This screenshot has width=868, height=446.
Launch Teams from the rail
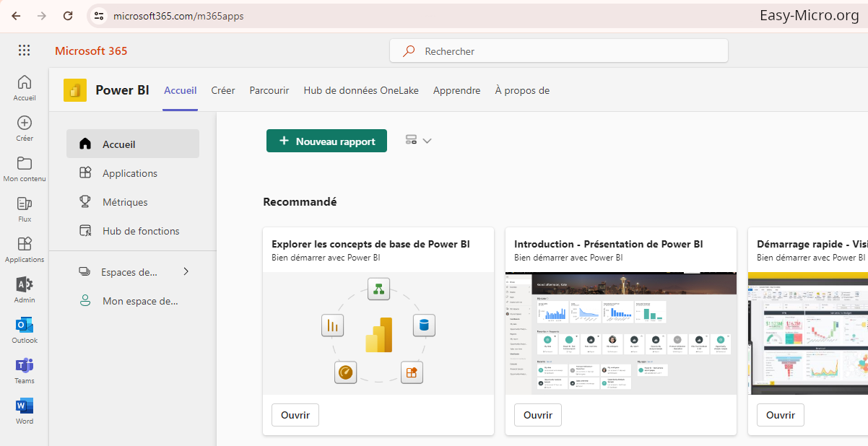(25, 371)
